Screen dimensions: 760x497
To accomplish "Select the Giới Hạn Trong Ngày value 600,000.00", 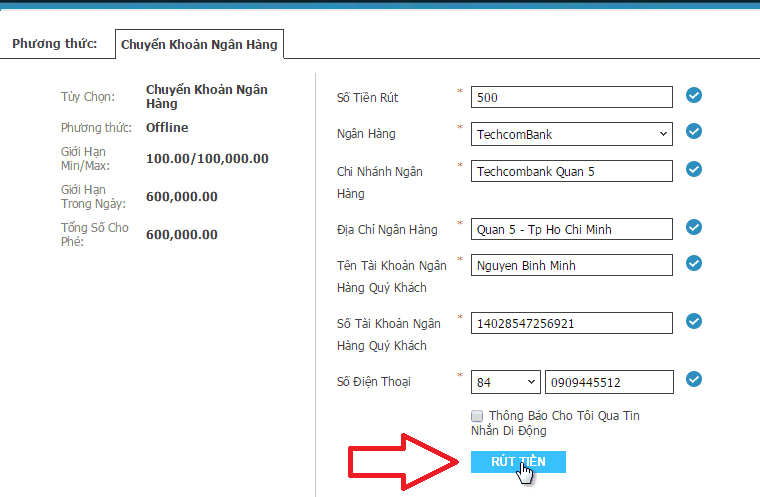I will (182, 196).
